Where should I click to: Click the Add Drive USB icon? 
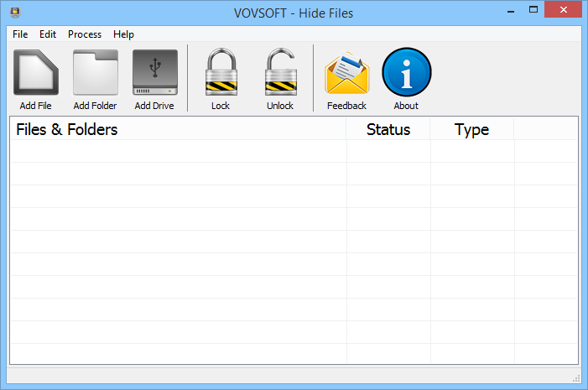click(x=155, y=72)
